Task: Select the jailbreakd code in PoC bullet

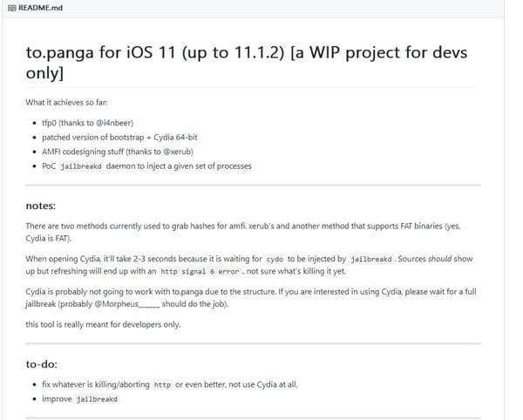Action: [x=81, y=166]
